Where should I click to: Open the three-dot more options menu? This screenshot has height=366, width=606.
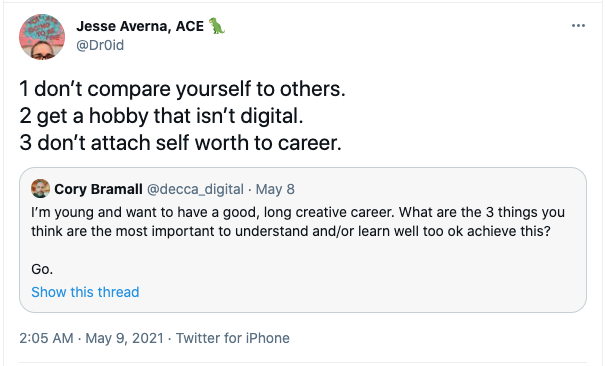coord(578,26)
